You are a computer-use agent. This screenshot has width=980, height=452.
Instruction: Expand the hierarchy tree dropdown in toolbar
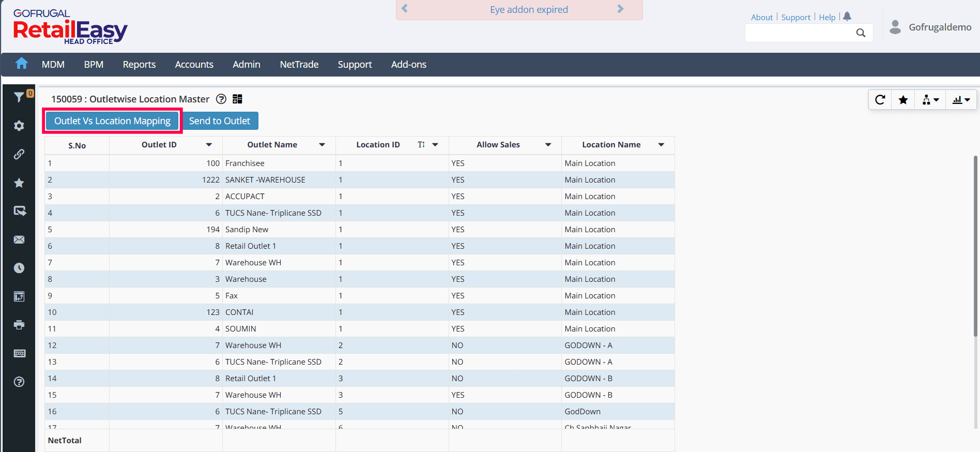(930, 100)
